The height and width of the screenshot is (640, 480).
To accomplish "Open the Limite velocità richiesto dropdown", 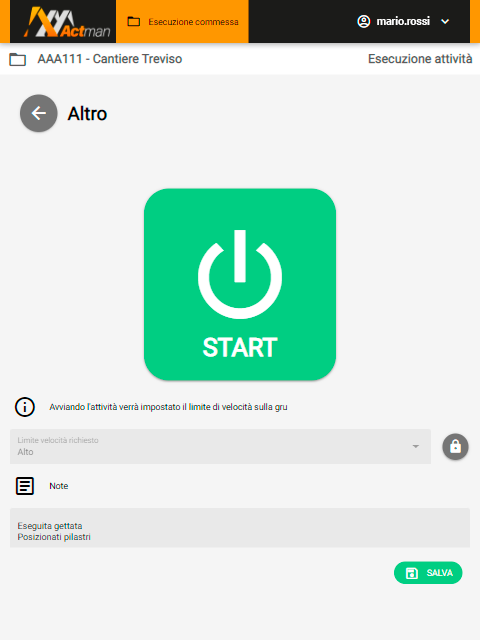I will (220, 447).
